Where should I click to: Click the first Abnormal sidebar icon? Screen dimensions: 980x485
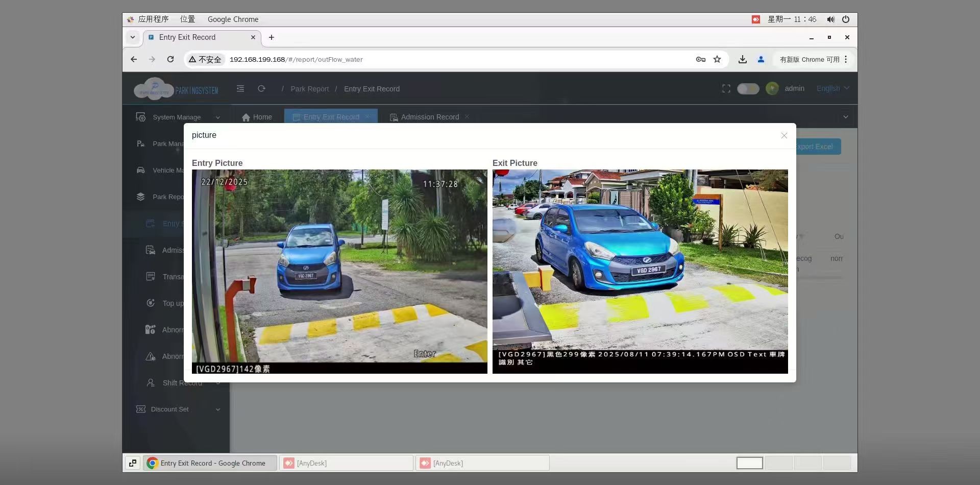click(x=150, y=330)
